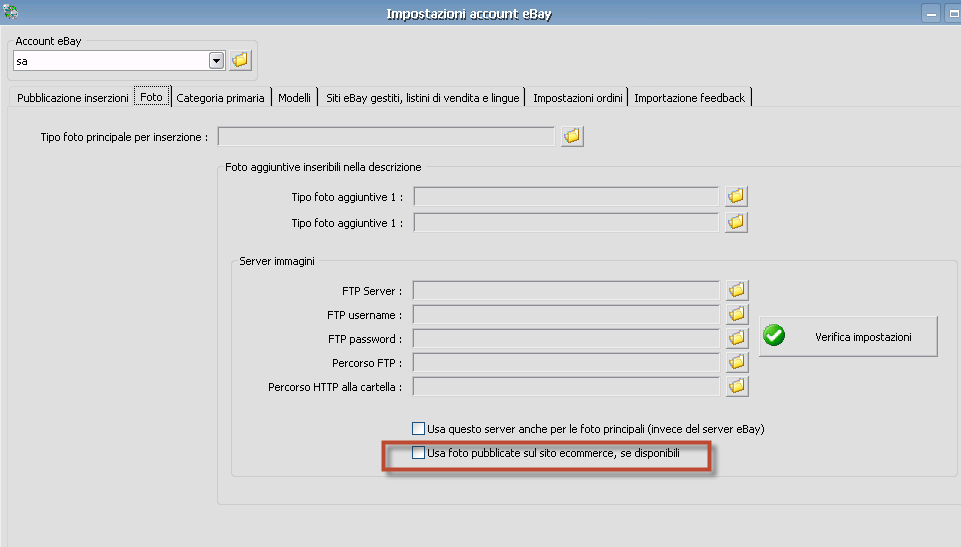Open folder icon next to Percorso FTP field
This screenshot has width=961, height=547.
(737, 362)
